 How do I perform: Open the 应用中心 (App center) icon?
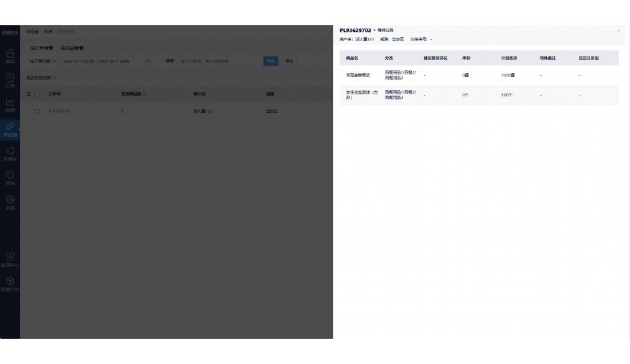(10, 259)
